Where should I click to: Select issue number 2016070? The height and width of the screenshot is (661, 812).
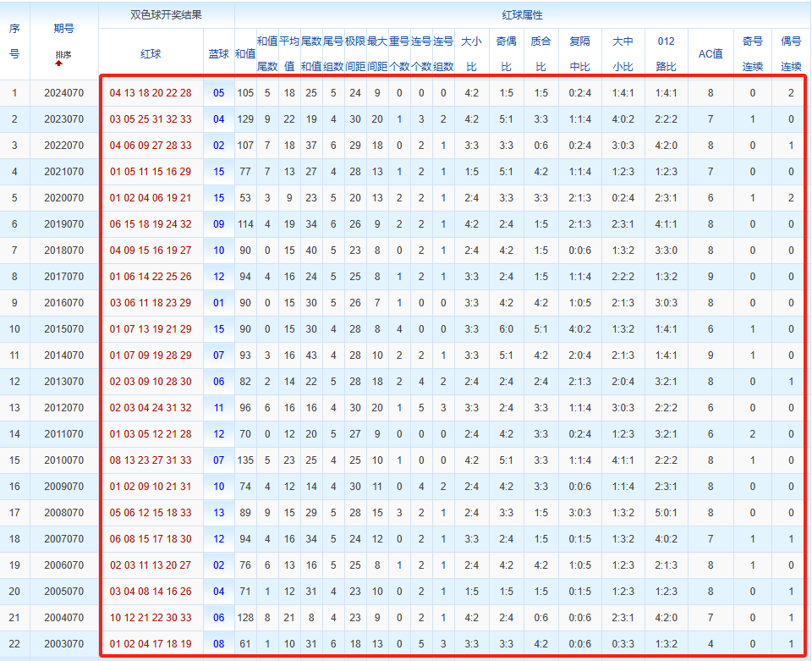[x=63, y=303]
